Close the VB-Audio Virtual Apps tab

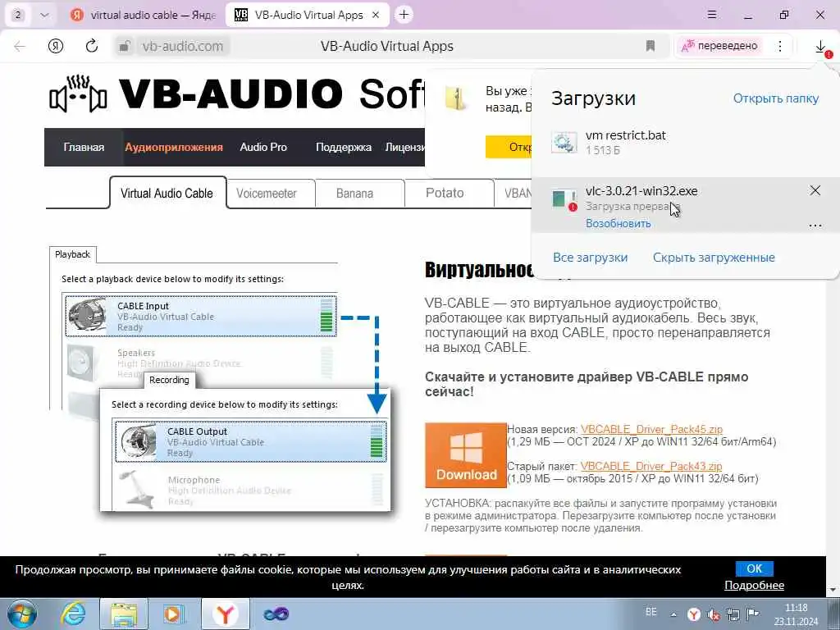pyautogui.click(x=376, y=15)
